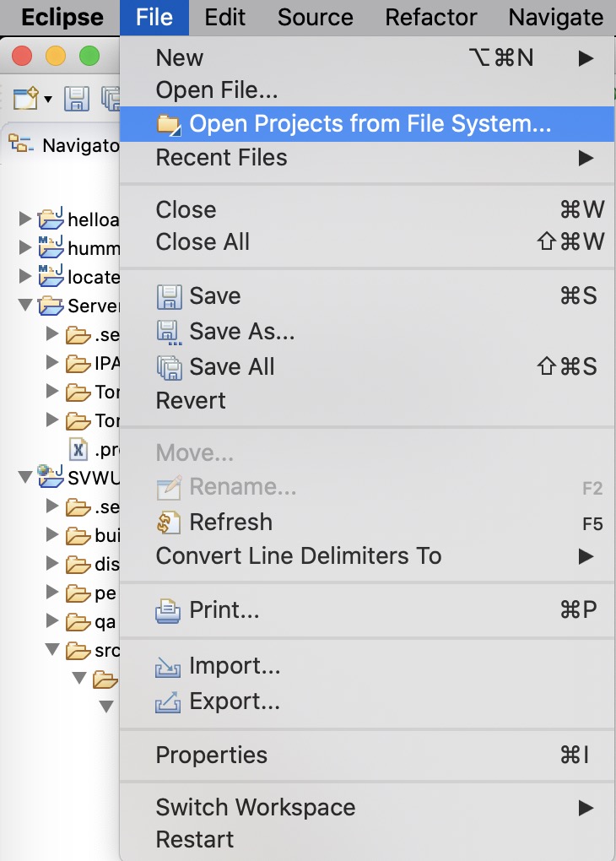Screen dimensions: 616x861
Task: Expand the qa folder
Action: point(52,620)
